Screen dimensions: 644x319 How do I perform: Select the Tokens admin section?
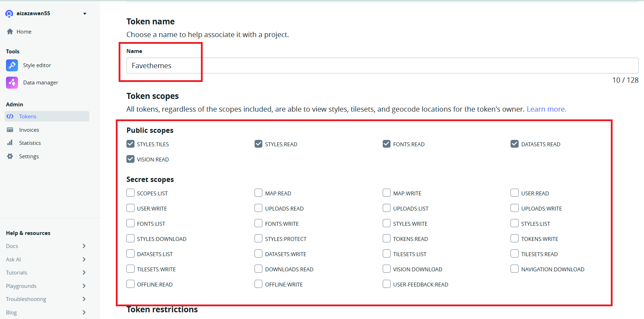click(27, 116)
